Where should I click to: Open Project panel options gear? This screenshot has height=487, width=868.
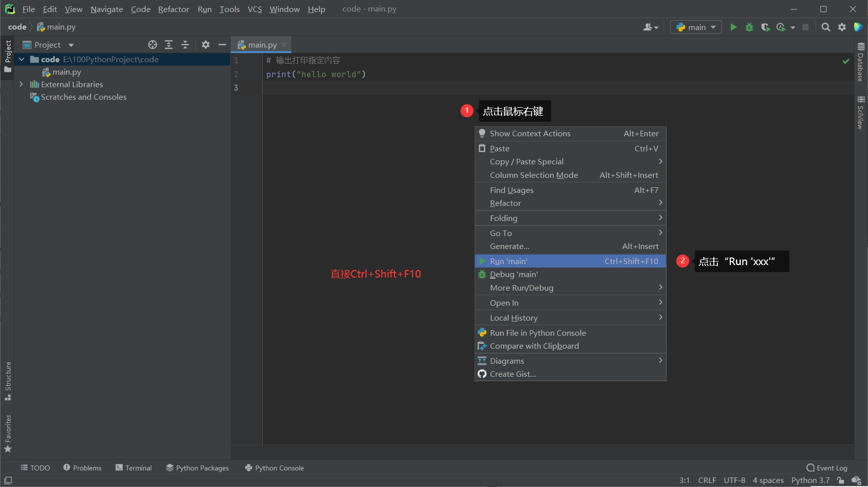pyautogui.click(x=206, y=45)
